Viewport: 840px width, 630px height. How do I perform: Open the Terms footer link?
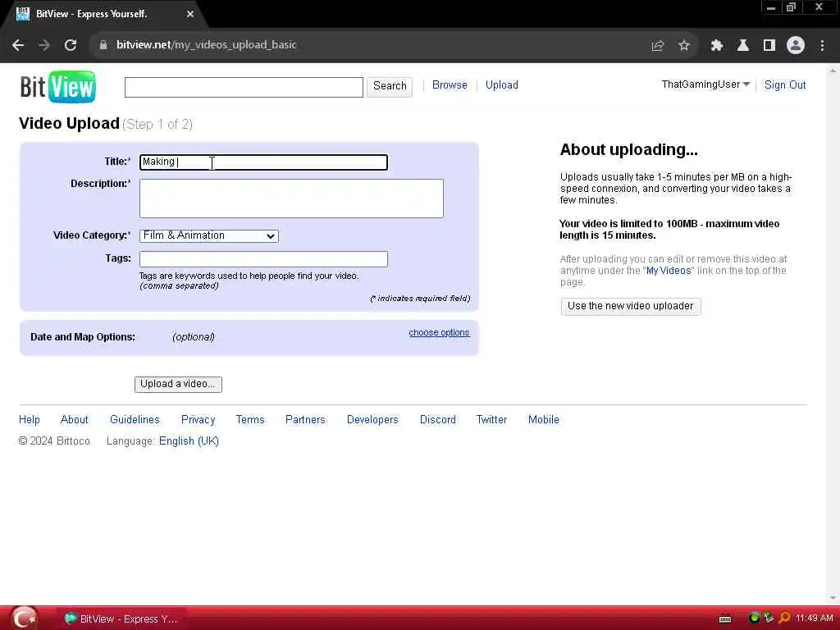tap(250, 420)
